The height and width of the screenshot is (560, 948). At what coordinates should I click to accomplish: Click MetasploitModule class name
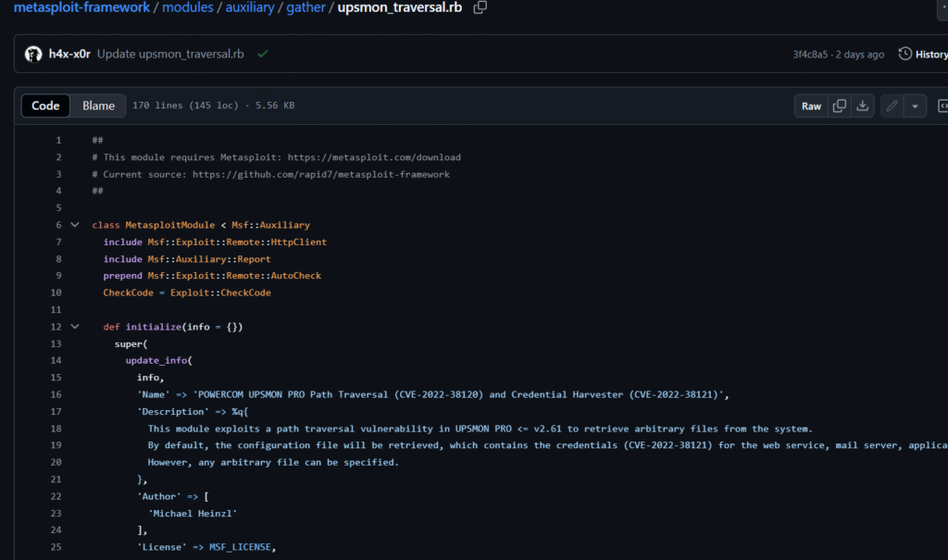[170, 224]
